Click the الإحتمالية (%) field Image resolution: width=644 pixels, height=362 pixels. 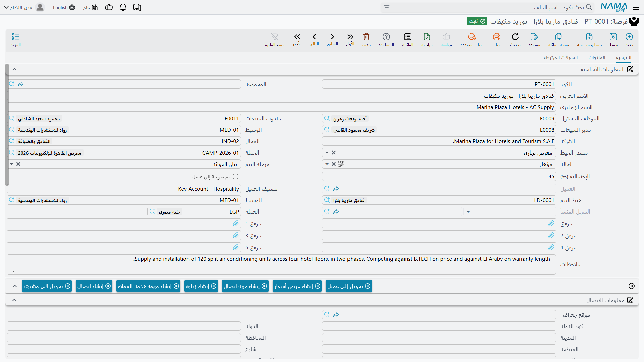439,177
